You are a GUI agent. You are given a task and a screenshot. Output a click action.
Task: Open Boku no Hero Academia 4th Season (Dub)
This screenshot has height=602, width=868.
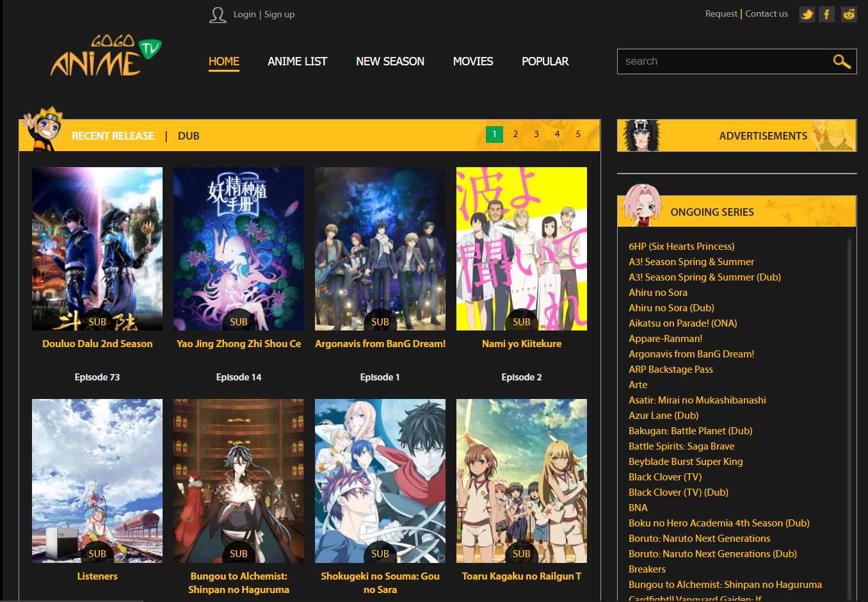coord(719,523)
